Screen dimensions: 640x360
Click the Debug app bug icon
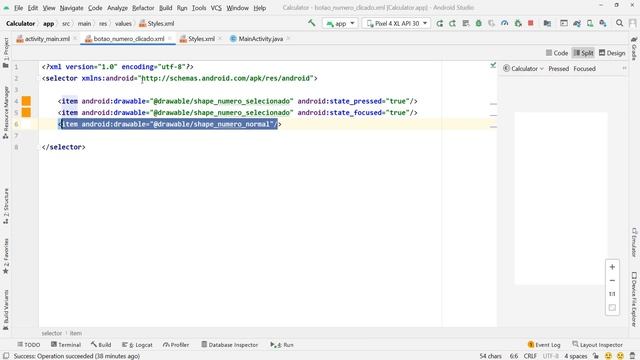(479, 24)
